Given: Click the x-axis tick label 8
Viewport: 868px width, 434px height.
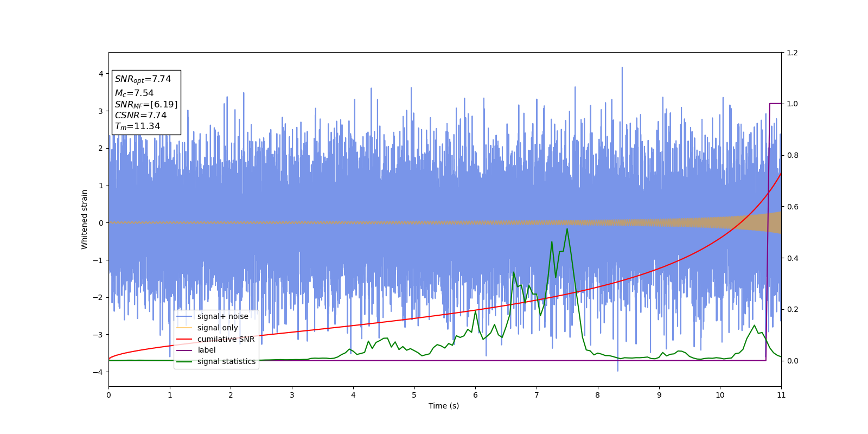Looking at the screenshot, I should pos(598,395).
